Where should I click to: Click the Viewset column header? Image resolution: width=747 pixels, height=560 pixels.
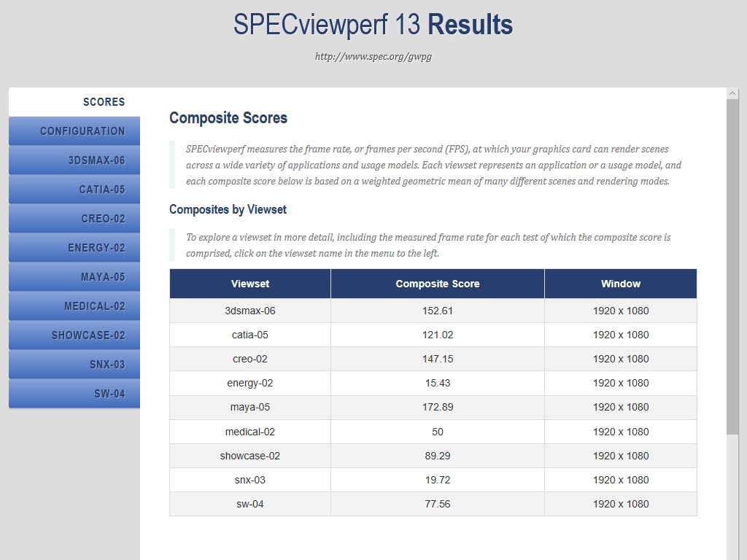[x=250, y=284]
